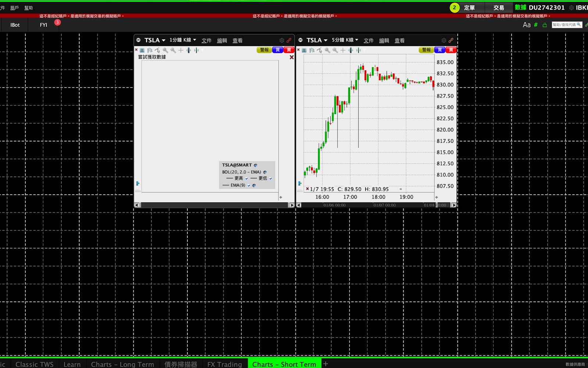Click 5-minute chart time scrollbar right arrow
Viewport: 588px width, 368px height.
click(454, 205)
